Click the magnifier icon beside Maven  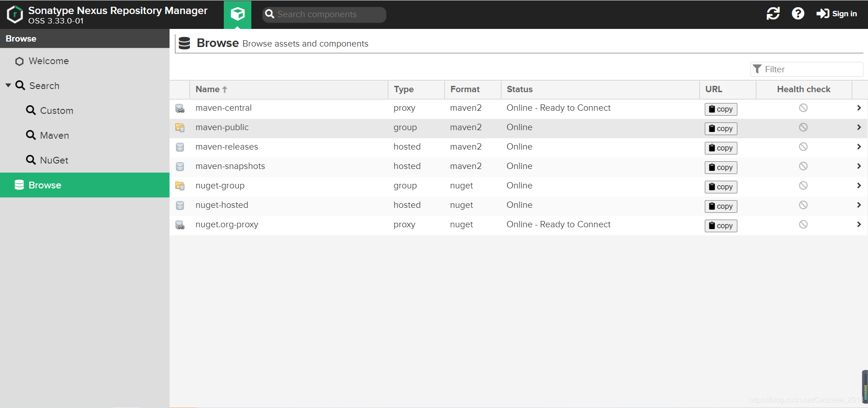(31, 135)
